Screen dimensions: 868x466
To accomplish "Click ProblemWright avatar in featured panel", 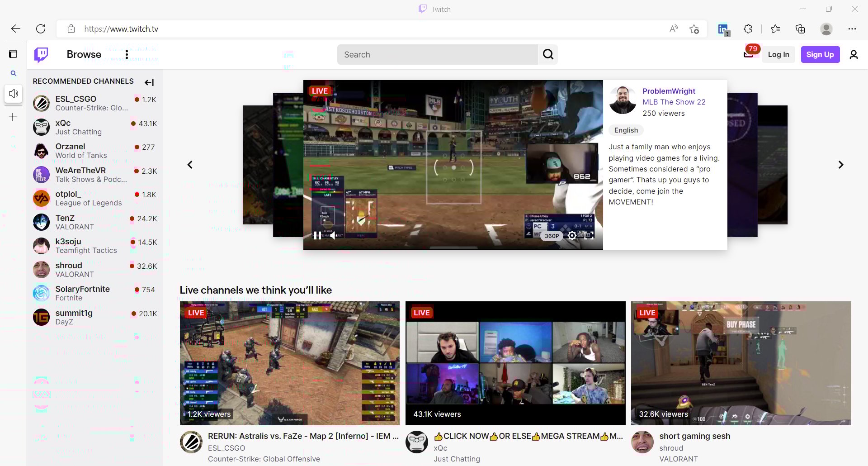I will (623, 100).
